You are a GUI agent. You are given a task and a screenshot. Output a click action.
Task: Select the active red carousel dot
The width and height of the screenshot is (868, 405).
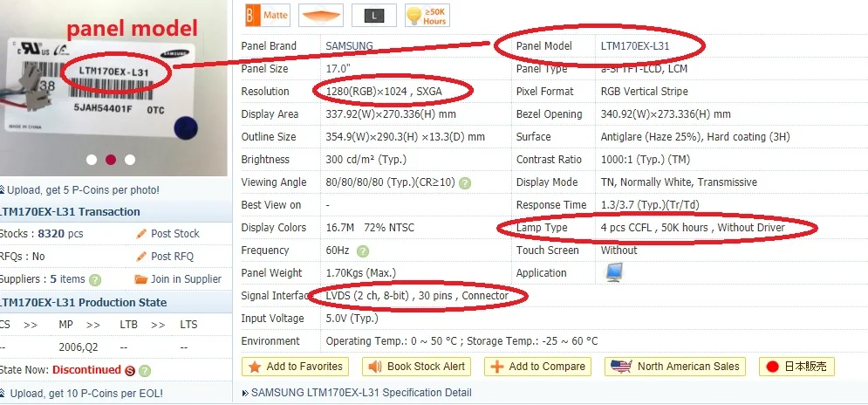coord(111,160)
